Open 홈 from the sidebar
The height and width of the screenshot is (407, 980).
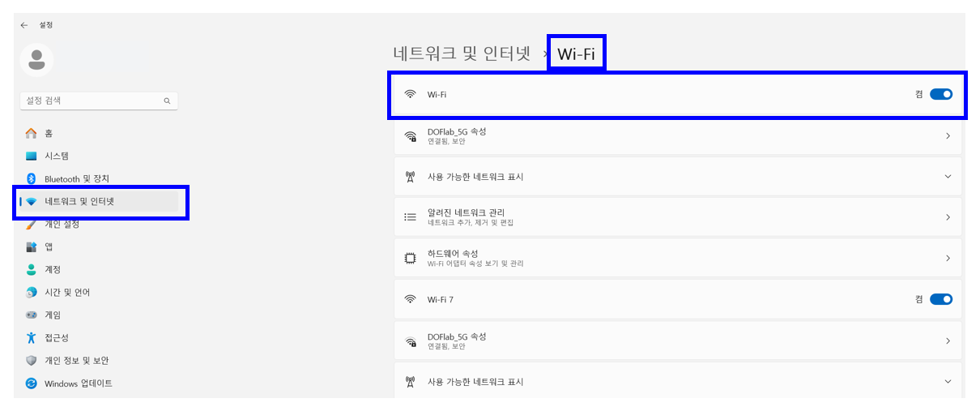(x=49, y=133)
